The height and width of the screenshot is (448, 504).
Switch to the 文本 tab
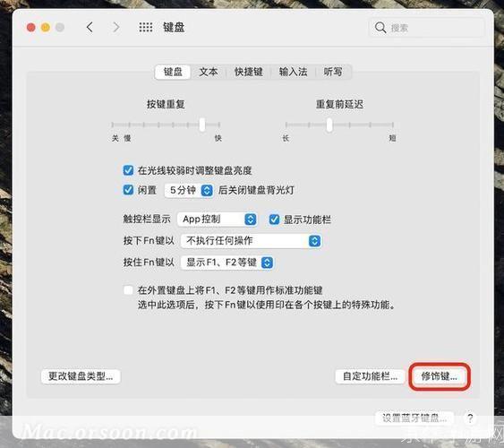click(x=209, y=72)
